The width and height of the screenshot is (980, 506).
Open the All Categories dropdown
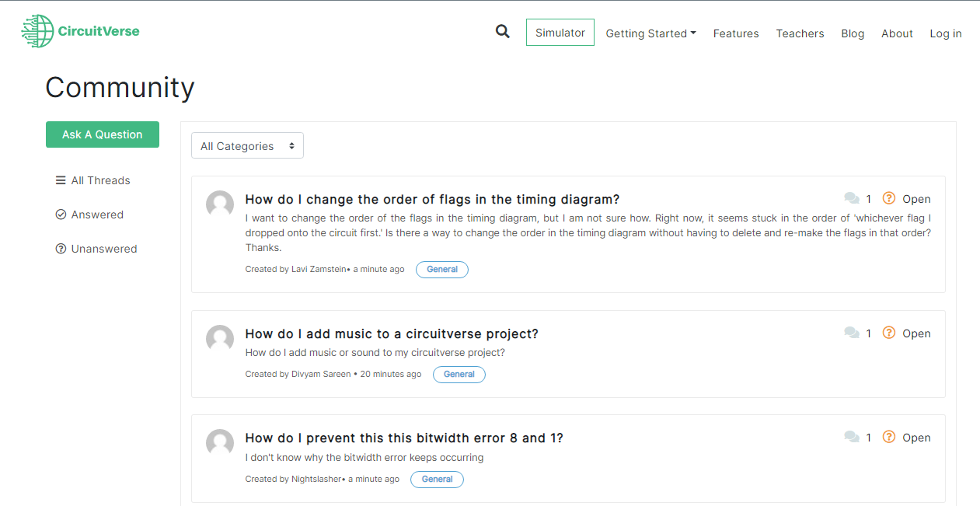(x=247, y=145)
